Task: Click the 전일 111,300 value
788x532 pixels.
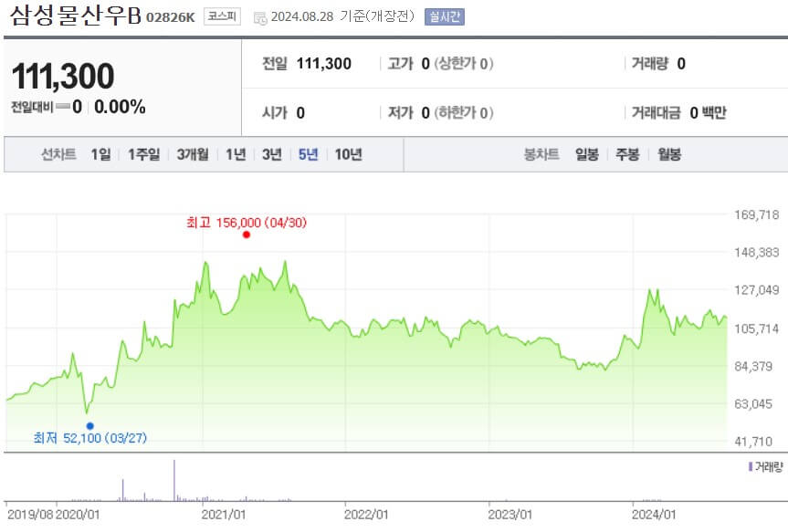Action: [323, 64]
